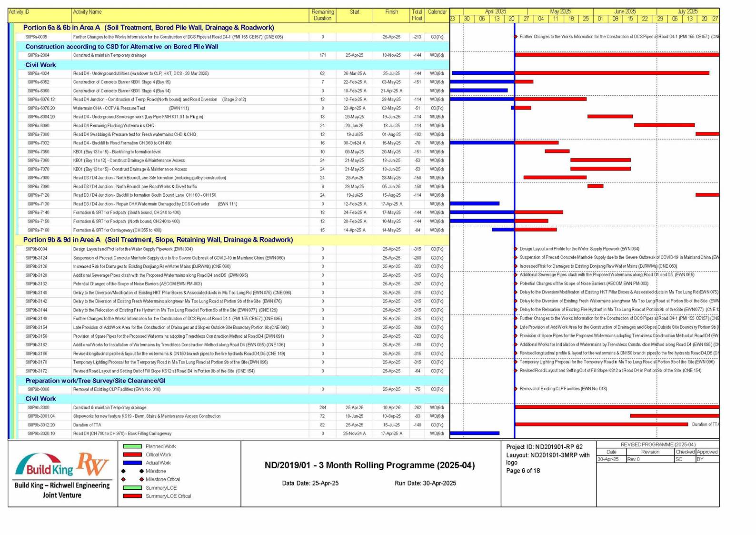Click total float -262 for S8P9b-3000
The height and width of the screenshot is (535, 756).
(x=417, y=408)
